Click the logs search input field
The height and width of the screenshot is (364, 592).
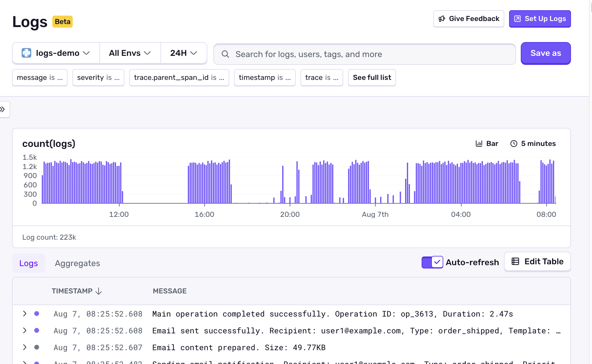[365, 54]
